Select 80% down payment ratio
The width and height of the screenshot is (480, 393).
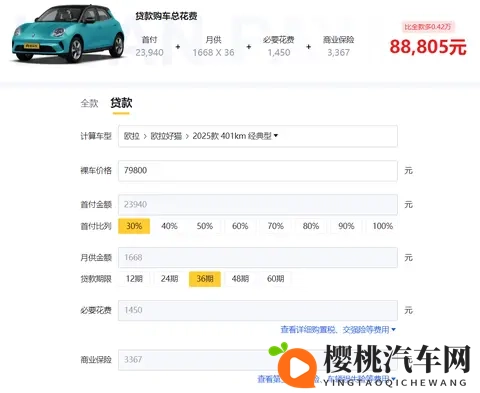coord(311,226)
